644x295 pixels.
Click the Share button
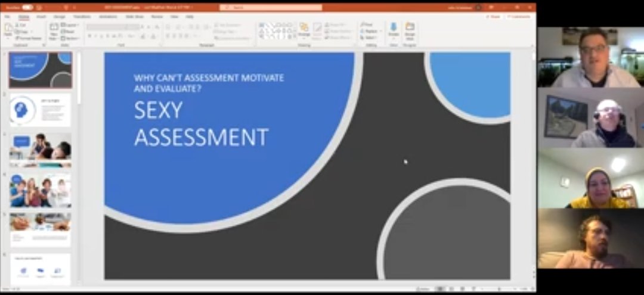(x=493, y=17)
